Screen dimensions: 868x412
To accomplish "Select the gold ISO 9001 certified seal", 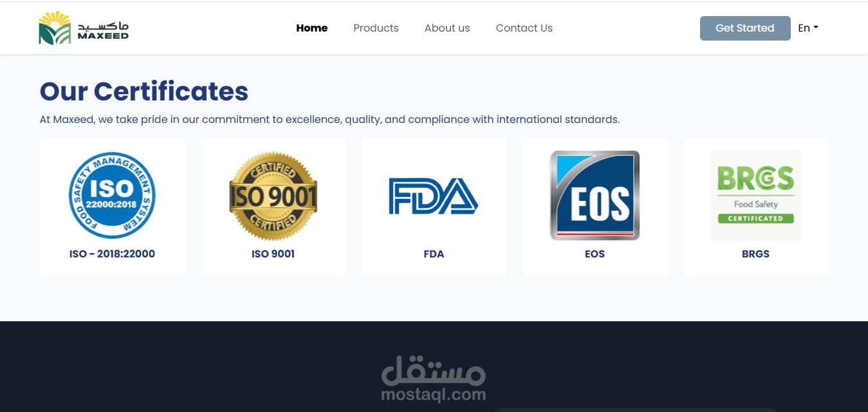I will point(273,196).
